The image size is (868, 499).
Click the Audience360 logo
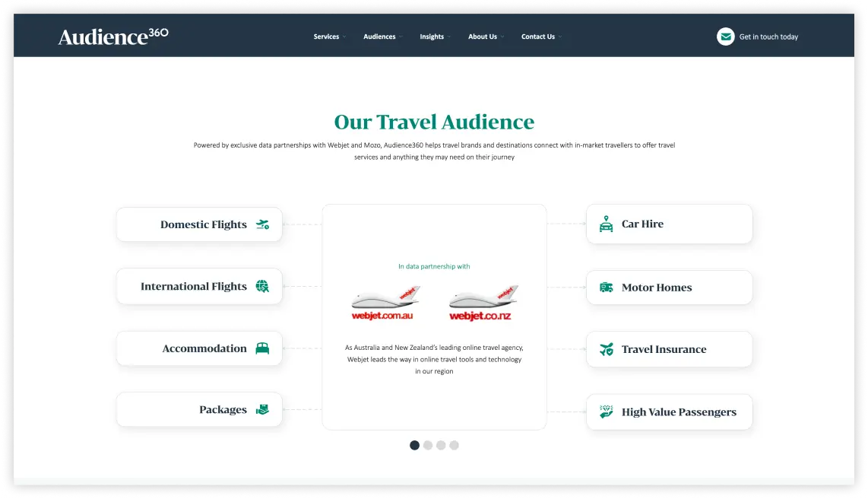point(112,35)
